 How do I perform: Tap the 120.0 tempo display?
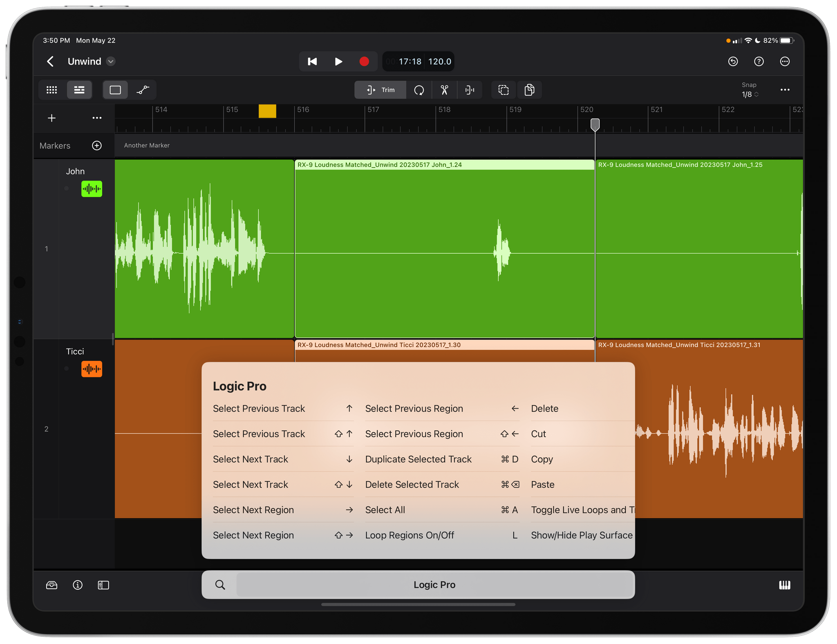pyautogui.click(x=440, y=61)
